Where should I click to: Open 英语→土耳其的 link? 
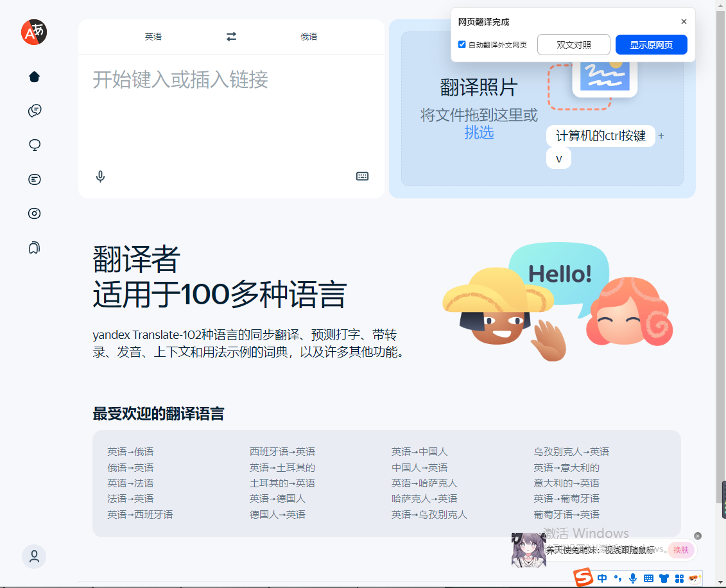tap(282, 467)
